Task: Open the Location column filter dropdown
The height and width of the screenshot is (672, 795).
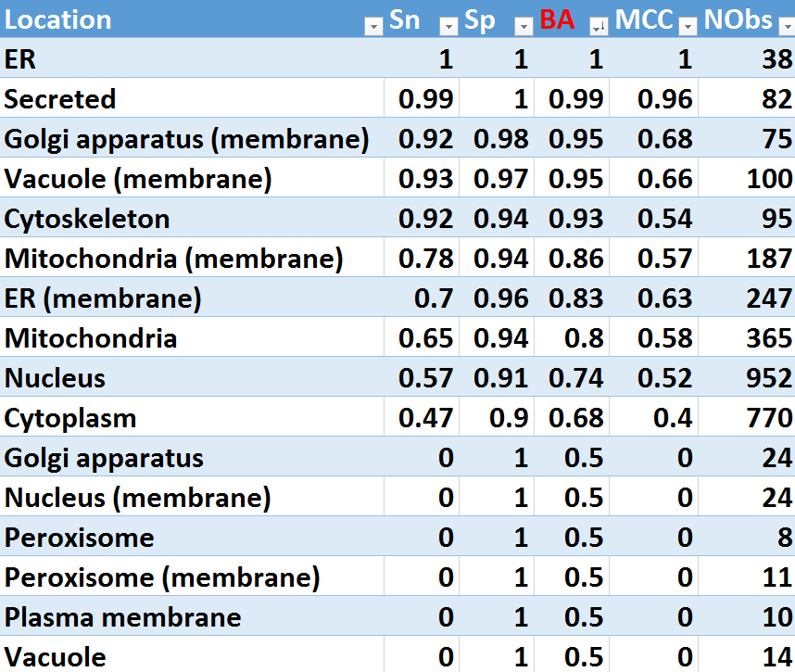Action: [373, 27]
